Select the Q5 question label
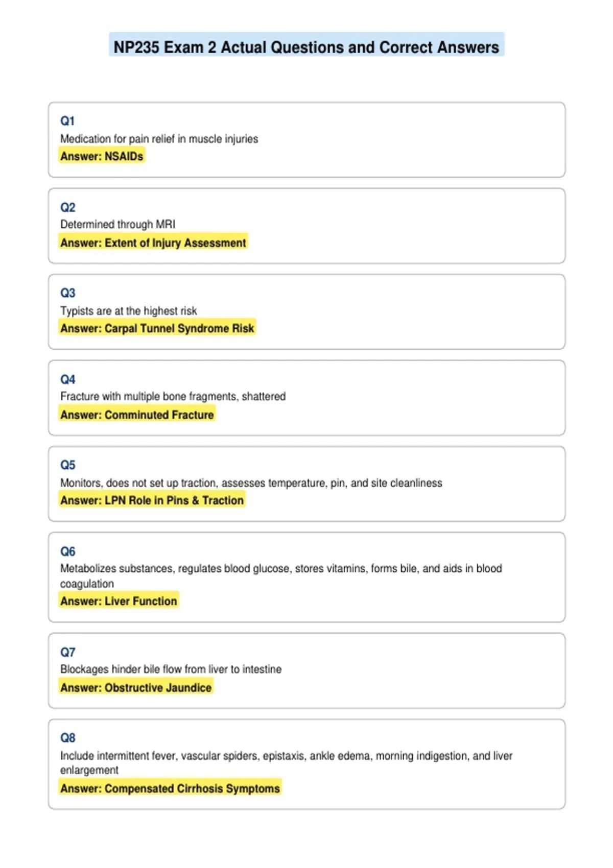This screenshot has height=868, width=613. point(67,465)
